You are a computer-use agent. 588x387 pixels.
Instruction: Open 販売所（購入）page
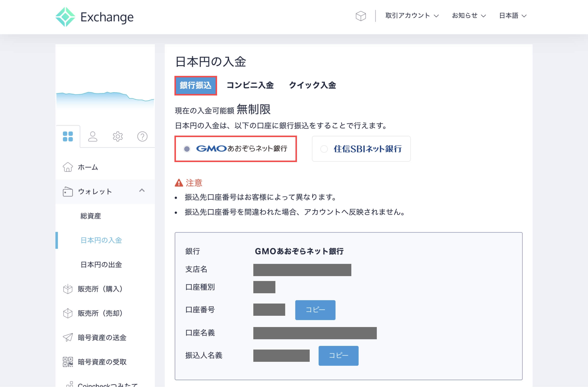tap(100, 289)
